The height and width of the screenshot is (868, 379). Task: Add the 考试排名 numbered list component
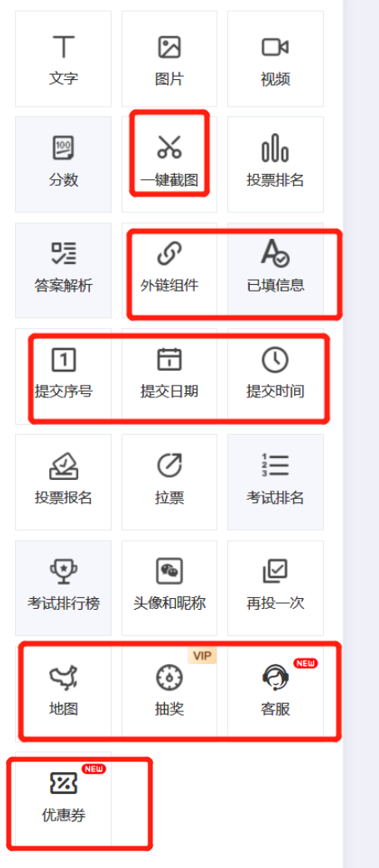tap(276, 481)
